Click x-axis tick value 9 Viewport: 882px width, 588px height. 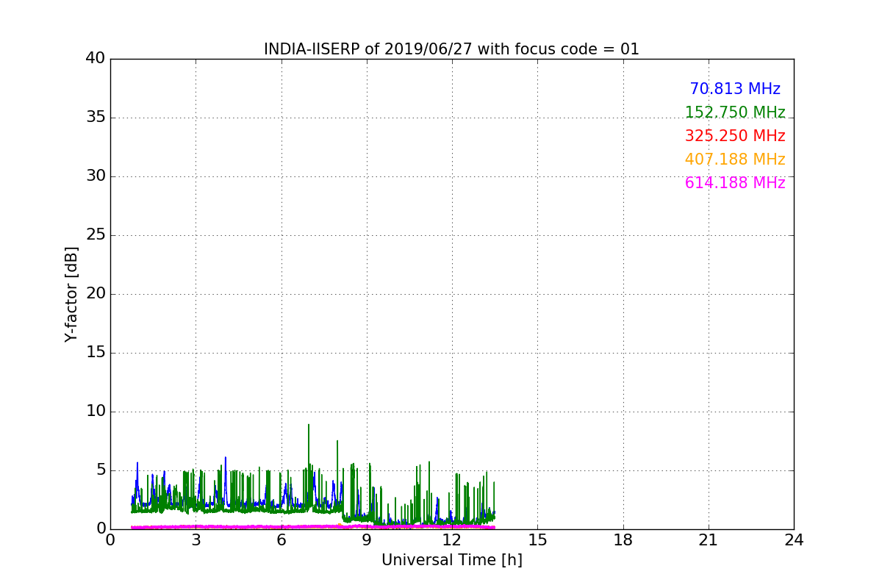(x=367, y=540)
